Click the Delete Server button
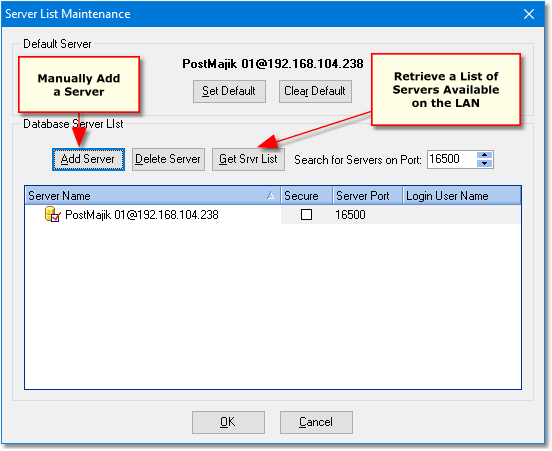Viewport: 552px width, 451px height. click(168, 159)
